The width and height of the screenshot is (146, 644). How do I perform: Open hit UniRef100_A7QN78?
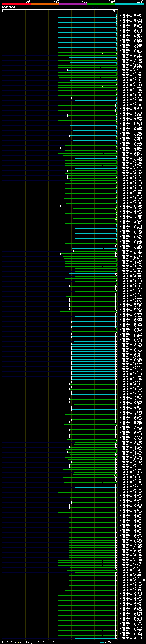click(131, 17)
